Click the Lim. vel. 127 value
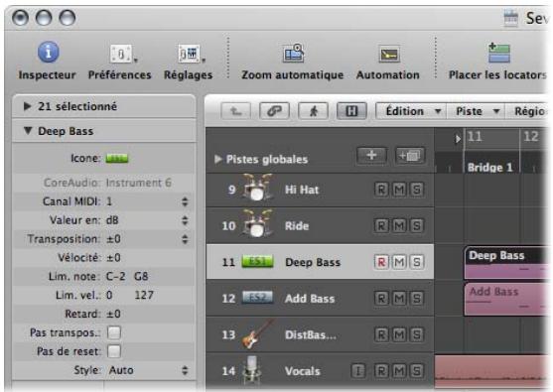553x392 pixels. [x=144, y=295]
